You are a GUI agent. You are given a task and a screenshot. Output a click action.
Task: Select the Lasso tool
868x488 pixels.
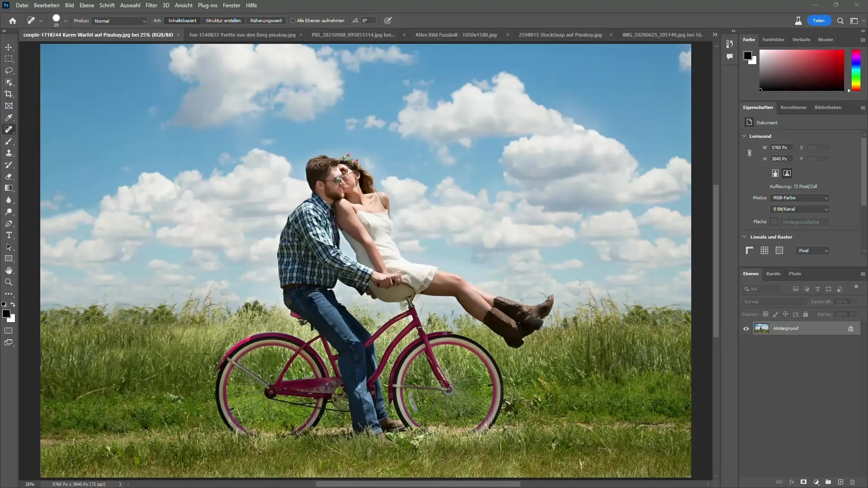(x=9, y=70)
